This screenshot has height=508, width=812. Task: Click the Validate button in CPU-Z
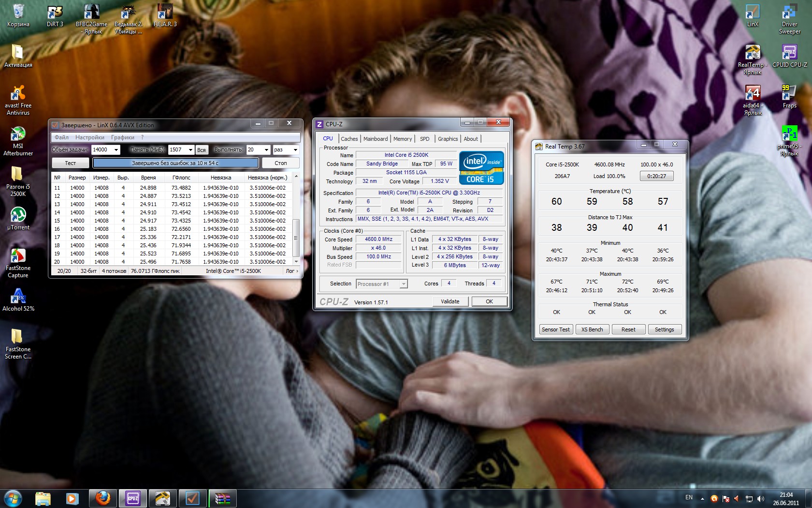pyautogui.click(x=450, y=301)
